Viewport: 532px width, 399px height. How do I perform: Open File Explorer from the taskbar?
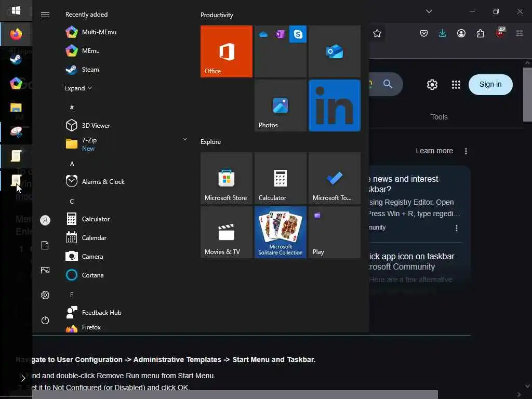tap(16, 108)
